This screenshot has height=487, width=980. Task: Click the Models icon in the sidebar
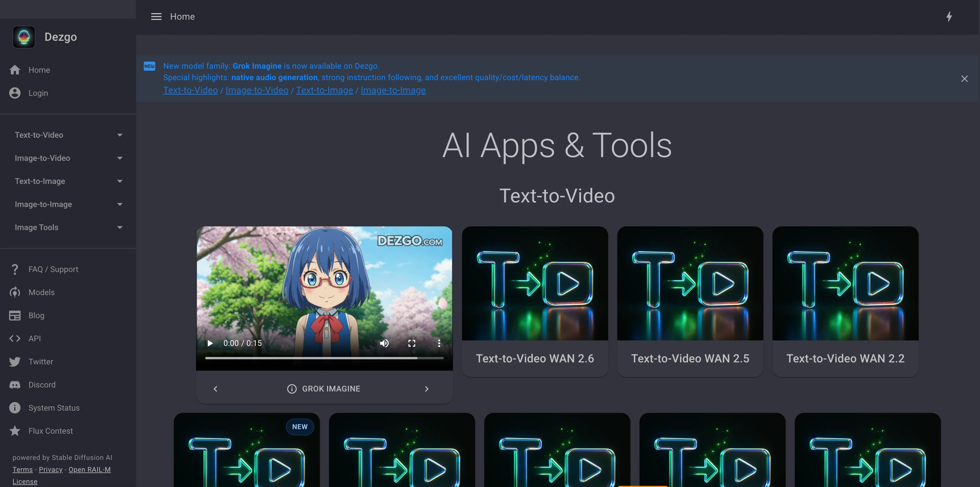[x=15, y=292]
